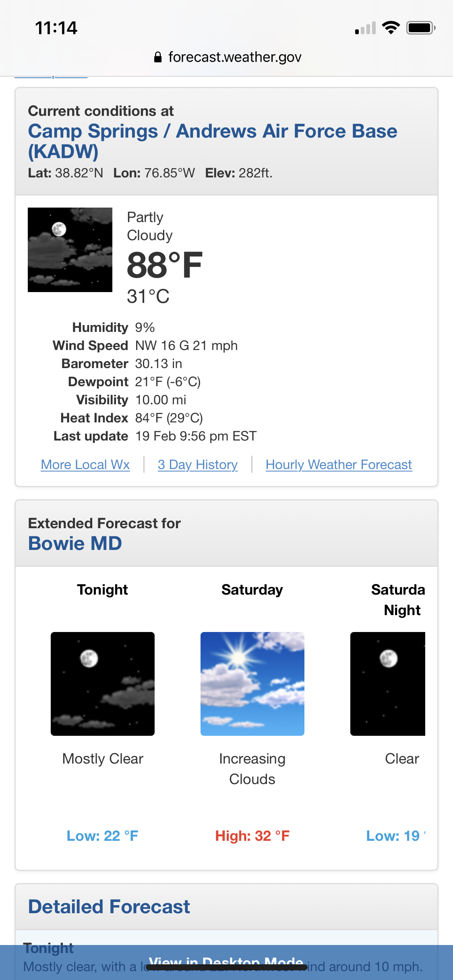Tap the 11:14 clock in status bar
Screen dimensions: 453x980
[x=56, y=28]
